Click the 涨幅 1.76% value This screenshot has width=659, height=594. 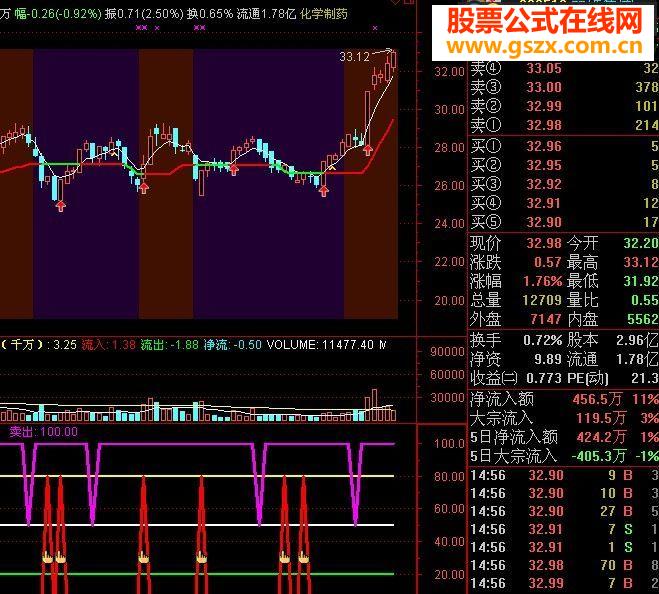click(543, 281)
